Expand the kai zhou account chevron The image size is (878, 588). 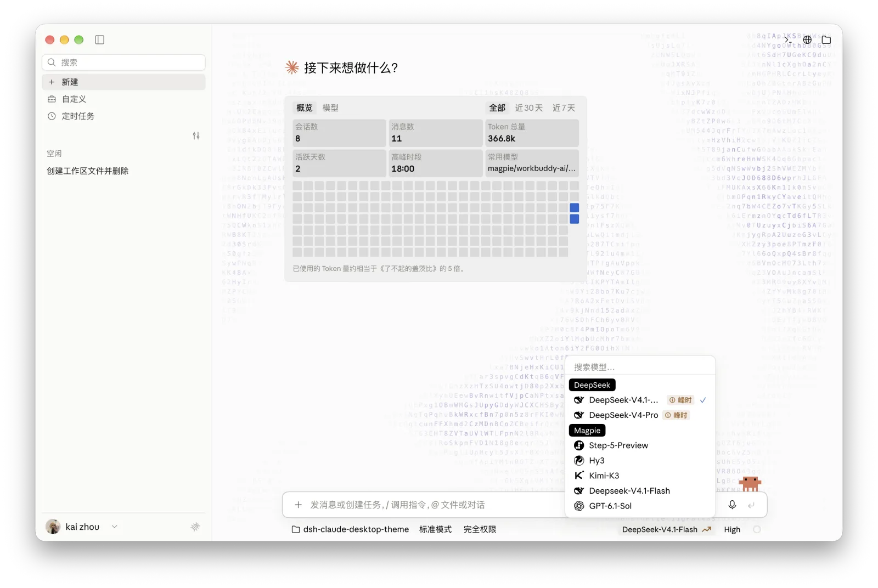(115, 527)
